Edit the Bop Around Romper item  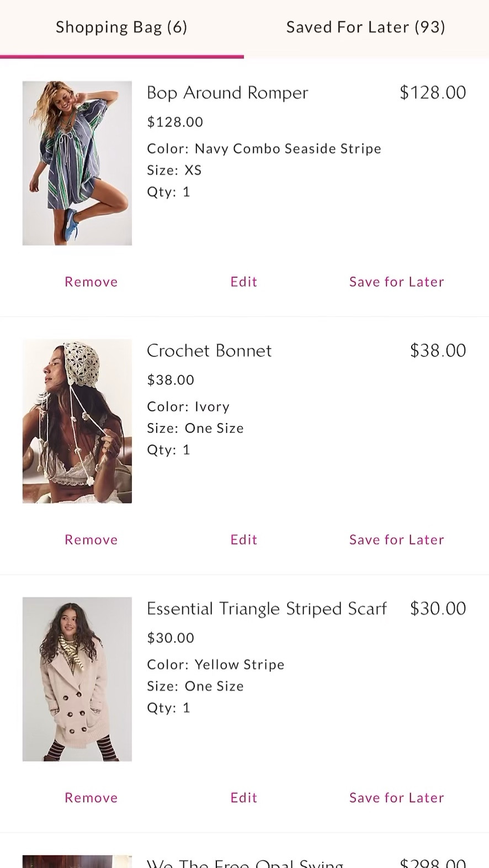point(243,282)
